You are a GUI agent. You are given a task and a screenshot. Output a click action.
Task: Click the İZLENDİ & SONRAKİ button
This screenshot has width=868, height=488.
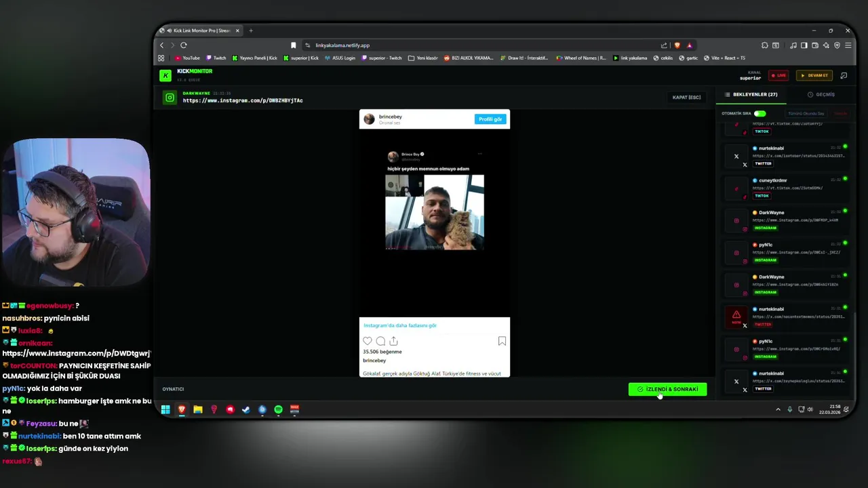pyautogui.click(x=667, y=389)
